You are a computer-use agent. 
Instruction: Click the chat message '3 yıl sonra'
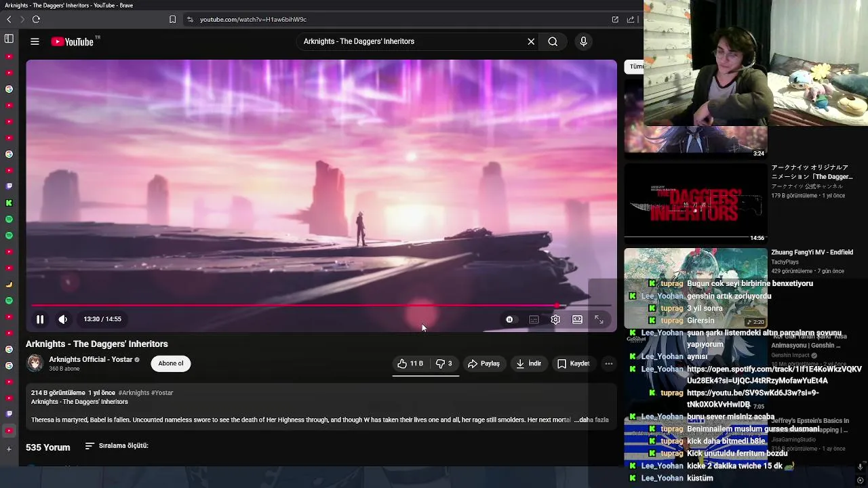705,308
